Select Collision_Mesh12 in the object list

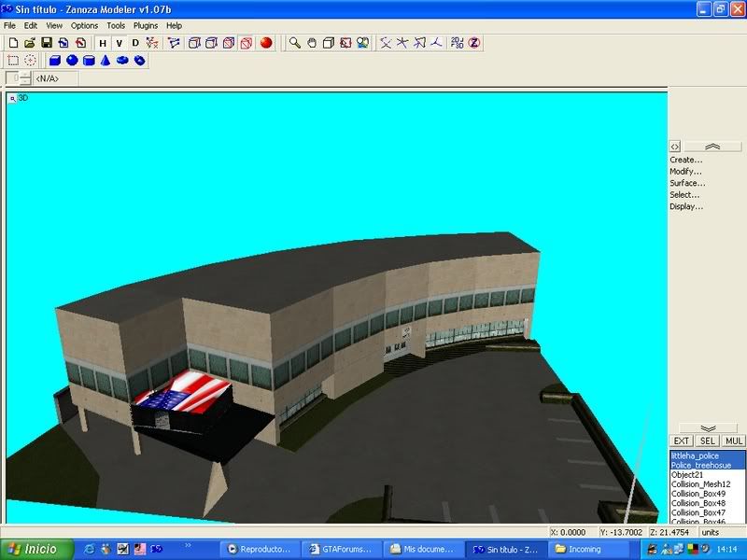[x=700, y=483]
